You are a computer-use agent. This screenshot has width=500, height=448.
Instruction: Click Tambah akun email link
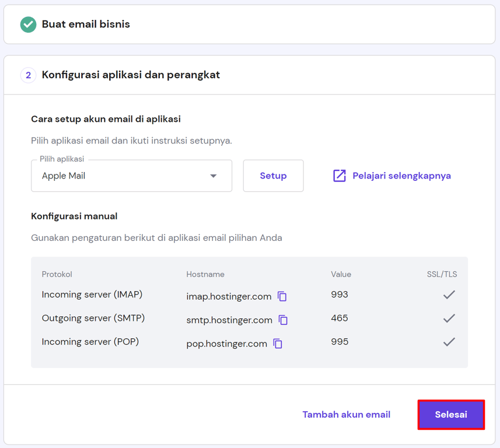pyautogui.click(x=346, y=415)
